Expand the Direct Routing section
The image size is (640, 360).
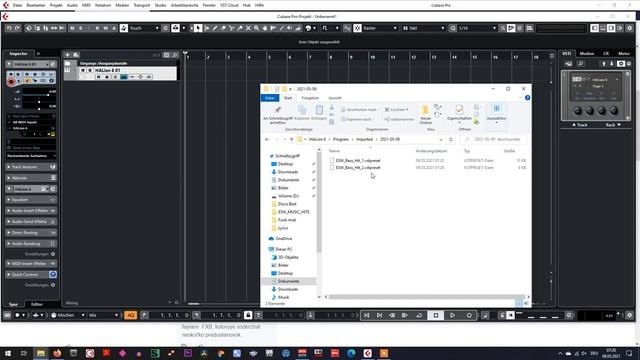[x=31, y=233]
